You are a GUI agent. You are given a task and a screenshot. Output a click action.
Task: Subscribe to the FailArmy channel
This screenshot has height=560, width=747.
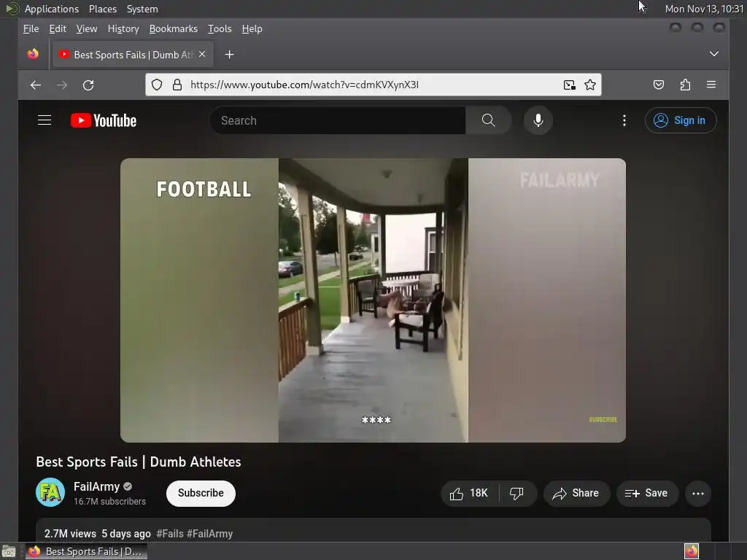click(201, 494)
